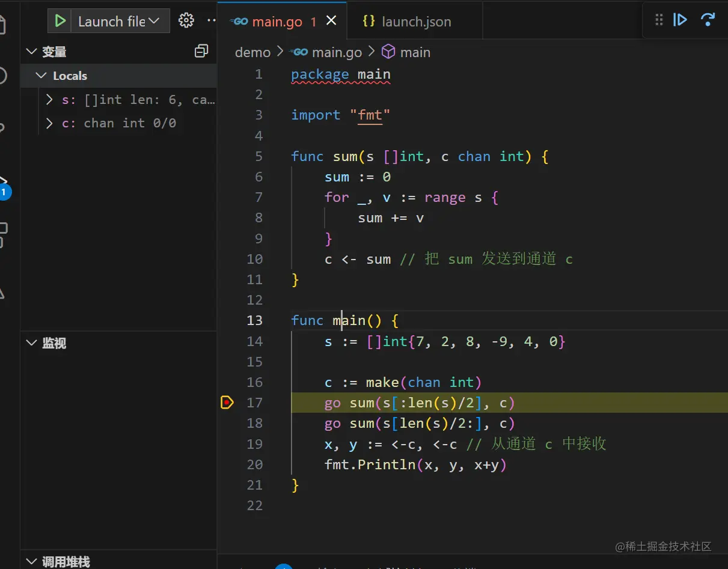Start debugging with green play icon

pyautogui.click(x=60, y=21)
